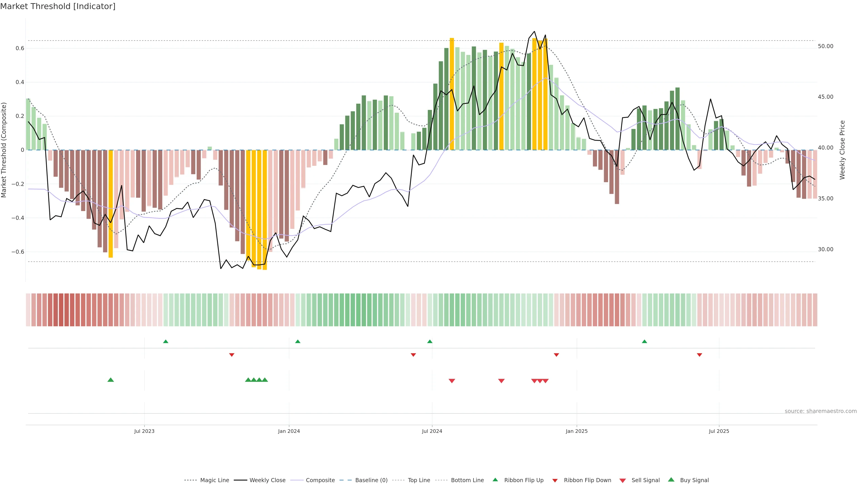
Task: Click the Weekly Close Price axis title
Action: (842, 150)
